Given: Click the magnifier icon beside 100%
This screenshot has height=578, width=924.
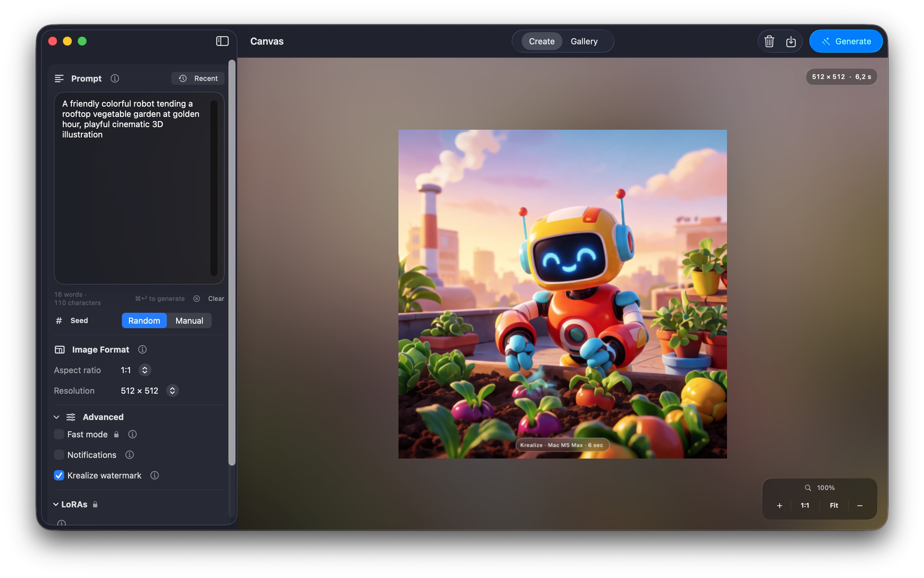Looking at the screenshot, I should [808, 488].
